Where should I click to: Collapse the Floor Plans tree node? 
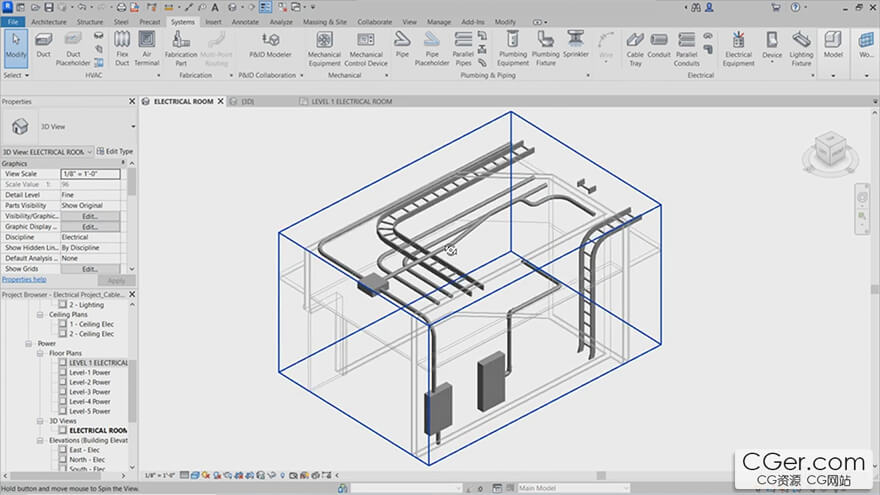pyautogui.click(x=40, y=354)
